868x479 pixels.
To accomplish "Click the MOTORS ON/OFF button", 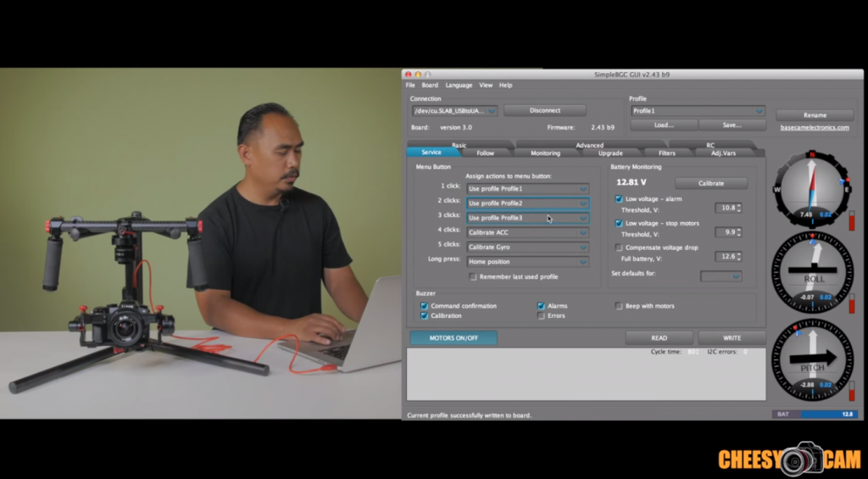I will click(453, 337).
